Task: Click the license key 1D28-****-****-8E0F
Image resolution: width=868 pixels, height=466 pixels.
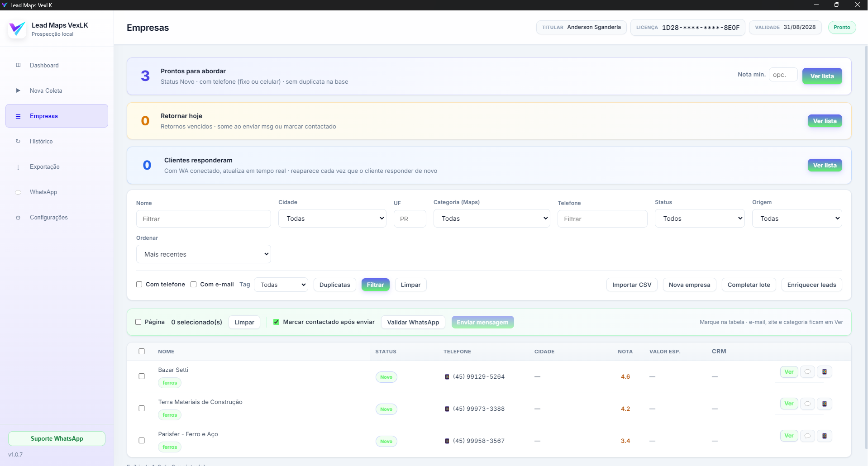Action: (701, 28)
